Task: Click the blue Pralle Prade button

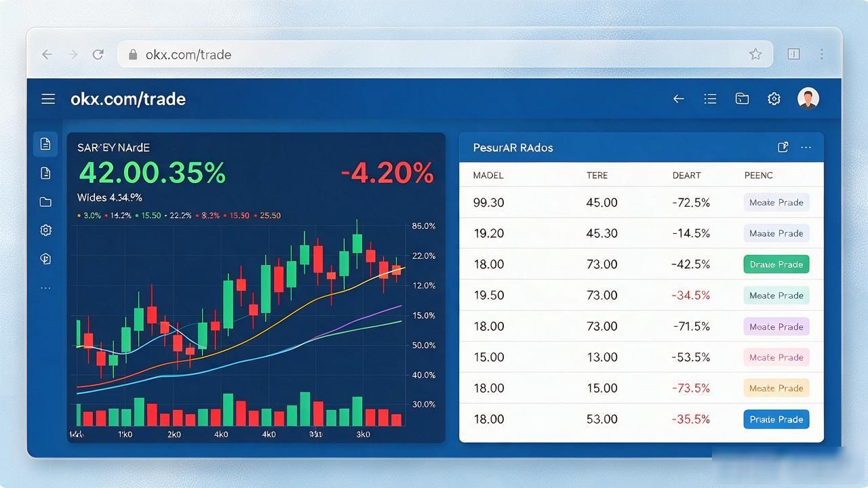Action: tap(776, 420)
